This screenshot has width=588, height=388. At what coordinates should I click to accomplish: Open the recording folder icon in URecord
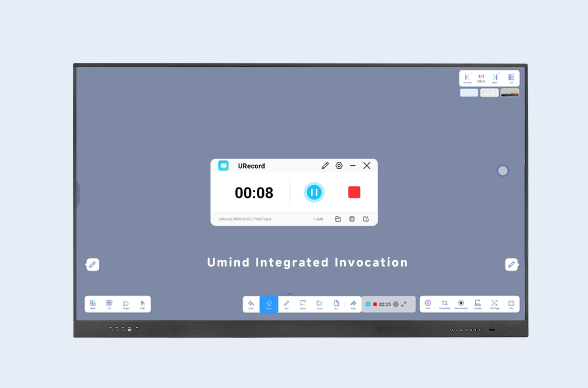click(338, 219)
